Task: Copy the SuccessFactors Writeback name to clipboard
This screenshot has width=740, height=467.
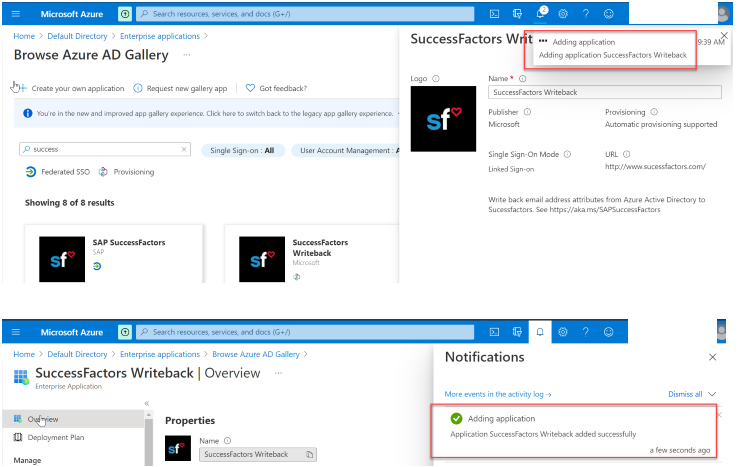Action: tap(310, 454)
